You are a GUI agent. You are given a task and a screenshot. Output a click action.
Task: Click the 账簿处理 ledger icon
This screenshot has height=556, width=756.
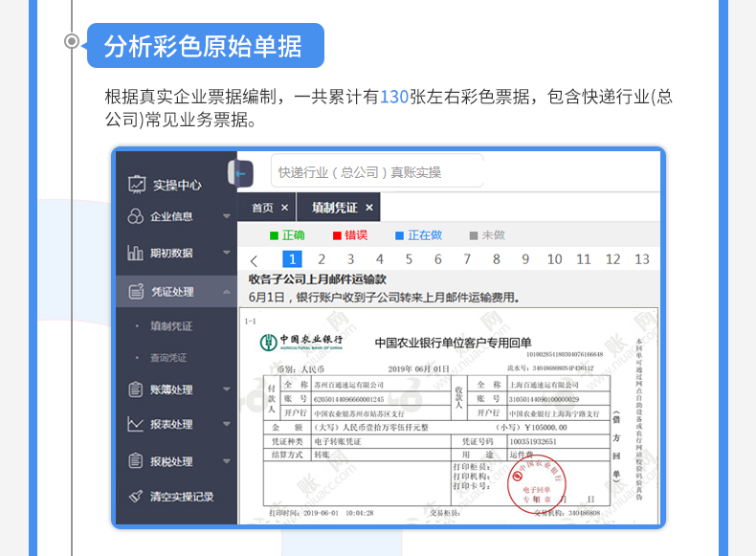pyautogui.click(x=135, y=389)
